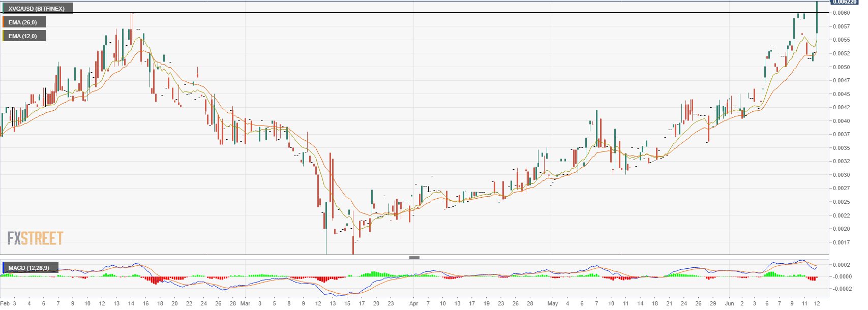Click the FXStreet watermark logo
The image size is (868, 310).
pyautogui.click(x=35, y=238)
